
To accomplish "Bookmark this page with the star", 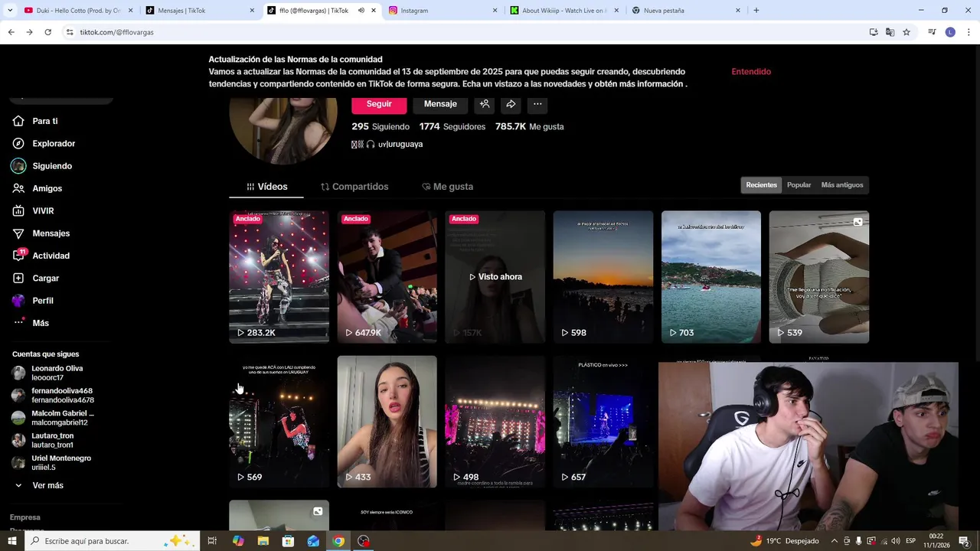I will 906,32.
